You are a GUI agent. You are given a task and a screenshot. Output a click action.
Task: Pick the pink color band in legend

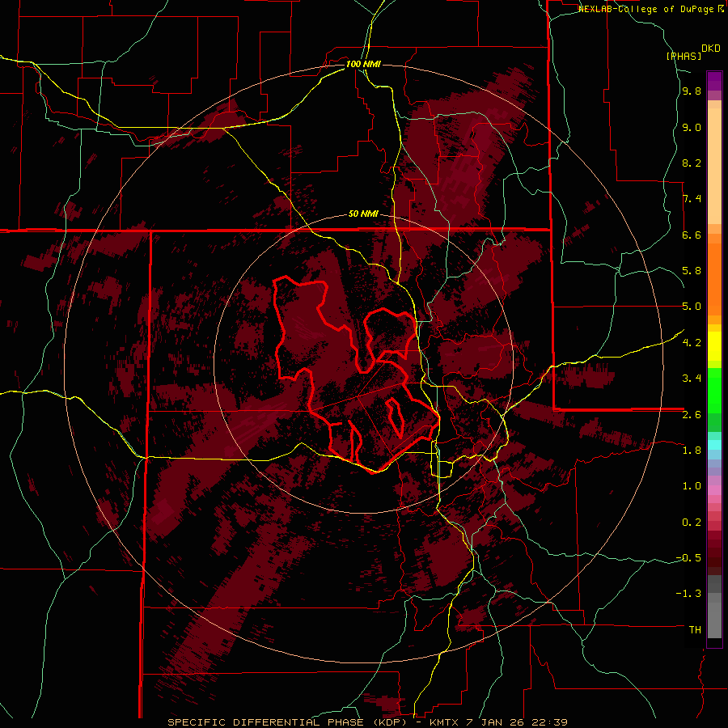coord(714,490)
